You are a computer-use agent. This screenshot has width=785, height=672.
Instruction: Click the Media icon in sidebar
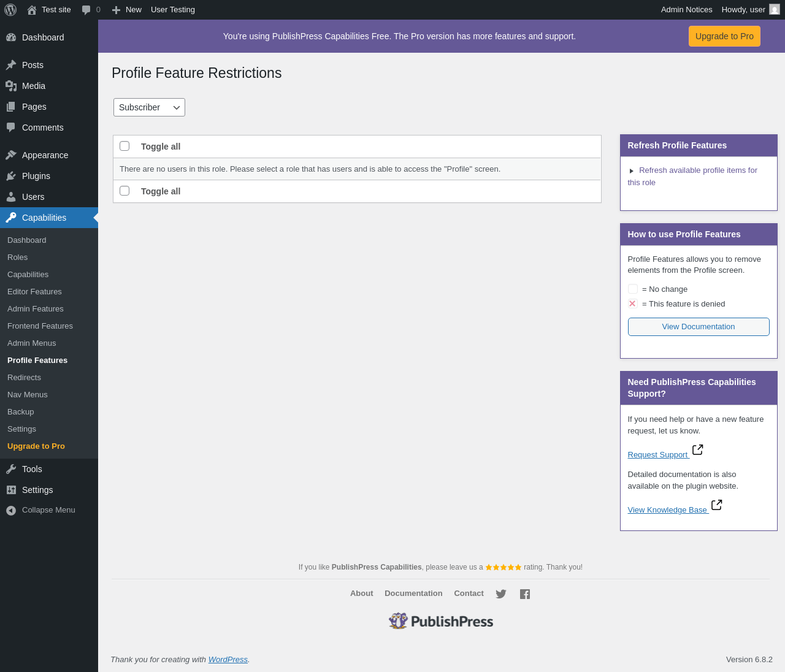(11, 86)
